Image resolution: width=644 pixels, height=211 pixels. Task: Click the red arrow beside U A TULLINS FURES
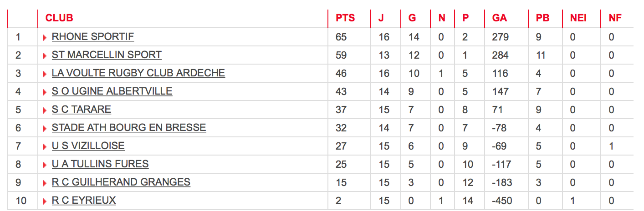point(45,165)
